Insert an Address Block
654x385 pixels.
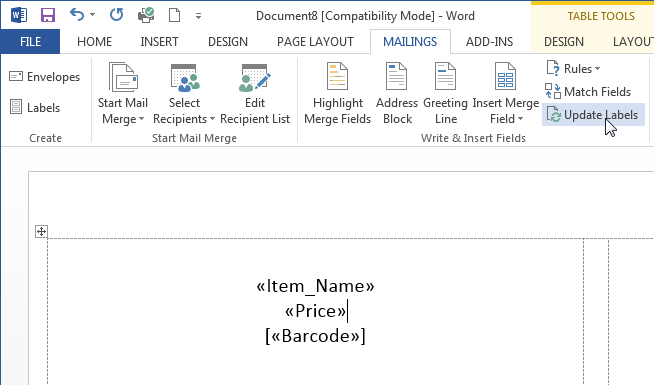click(397, 94)
